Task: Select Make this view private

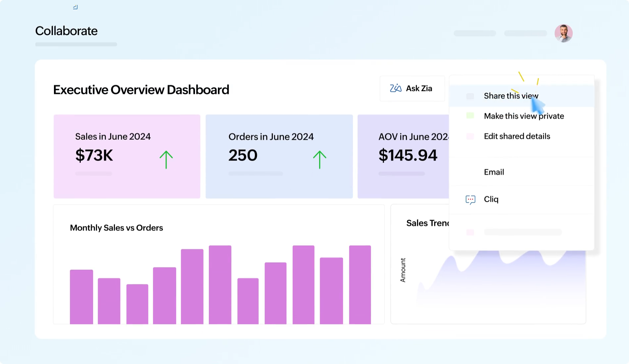Action: [524, 116]
